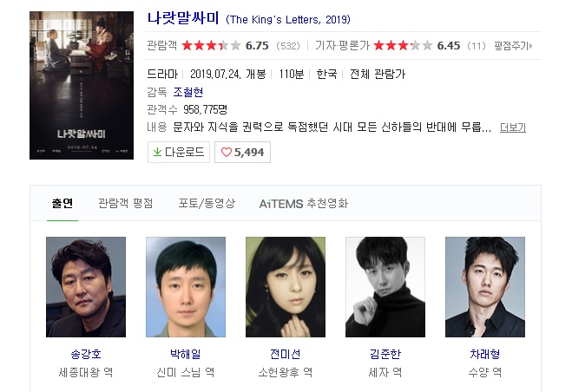
Task: Click the critic star rating icons
Action: coord(403,46)
